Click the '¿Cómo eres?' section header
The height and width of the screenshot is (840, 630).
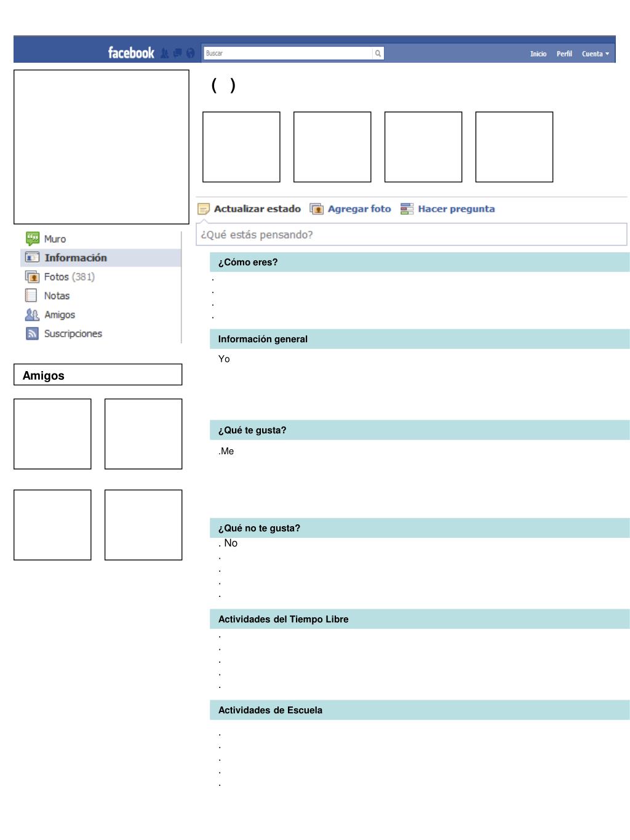[420, 262]
